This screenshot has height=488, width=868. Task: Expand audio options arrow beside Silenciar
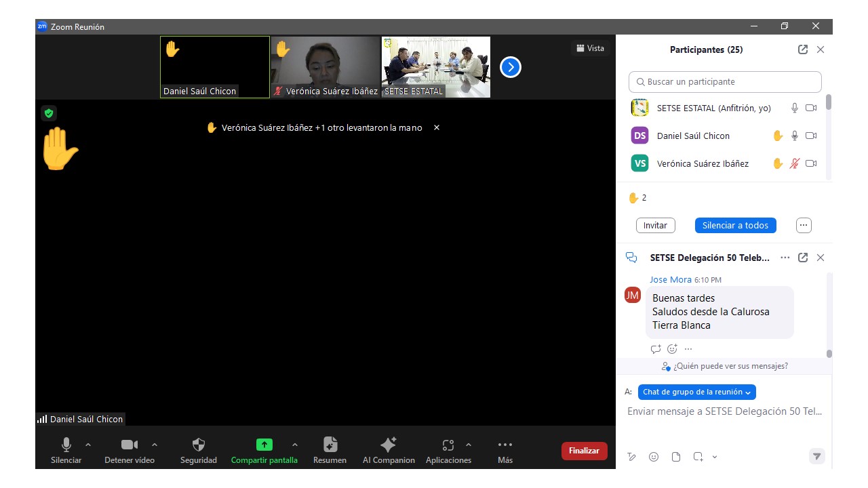point(88,445)
